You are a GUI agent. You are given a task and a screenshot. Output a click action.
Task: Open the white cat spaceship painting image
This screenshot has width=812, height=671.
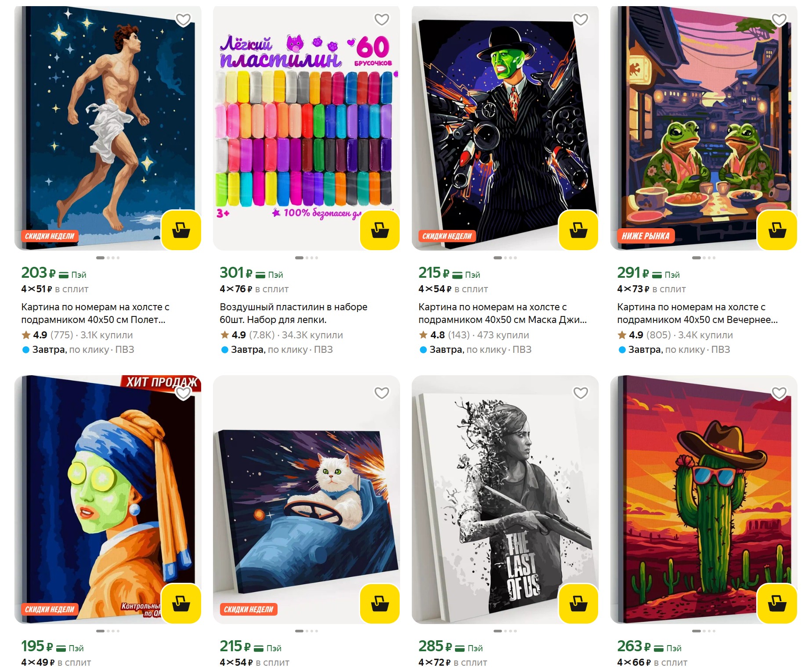point(307,499)
